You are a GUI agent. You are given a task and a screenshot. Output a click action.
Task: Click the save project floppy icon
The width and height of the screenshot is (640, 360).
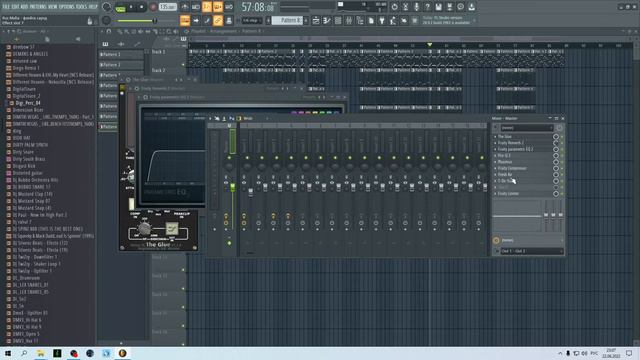438,7
